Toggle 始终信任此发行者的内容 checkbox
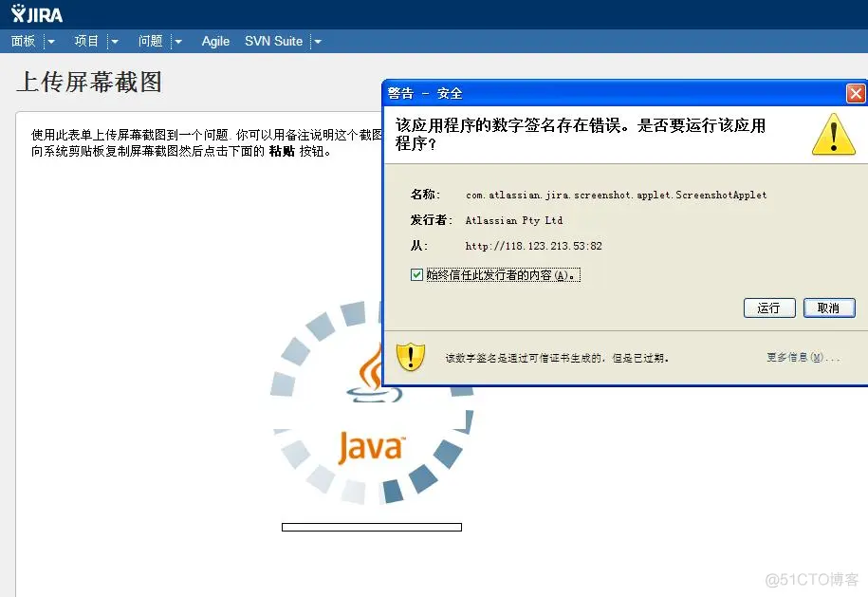 [416, 274]
